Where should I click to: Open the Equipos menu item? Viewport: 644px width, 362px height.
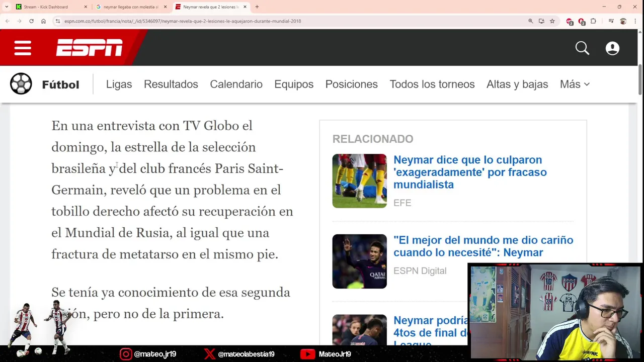(x=294, y=84)
